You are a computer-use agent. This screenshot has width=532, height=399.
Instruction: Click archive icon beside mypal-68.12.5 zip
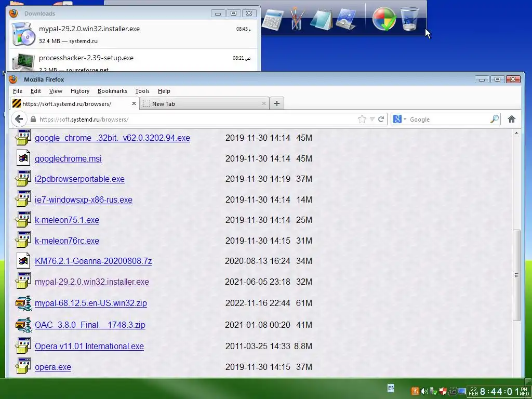click(x=23, y=303)
